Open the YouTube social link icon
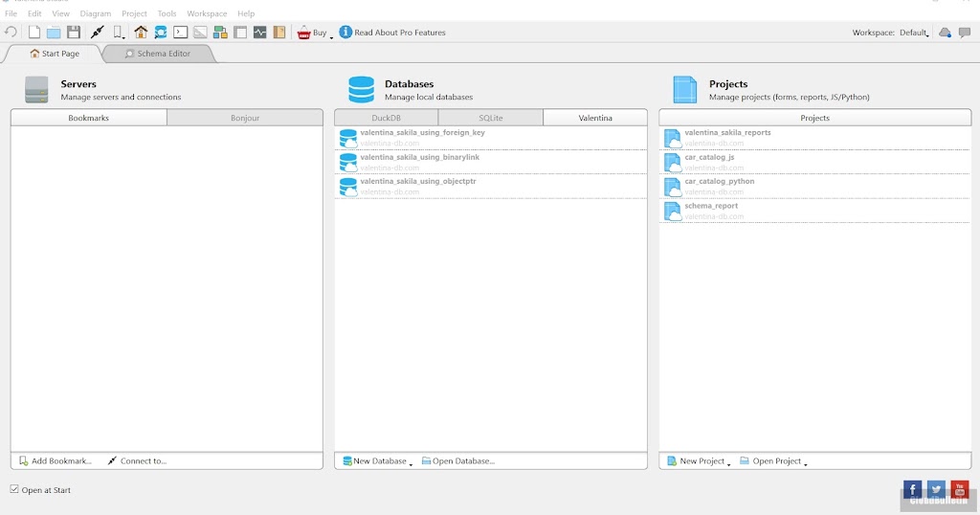The image size is (980, 515). click(960, 489)
